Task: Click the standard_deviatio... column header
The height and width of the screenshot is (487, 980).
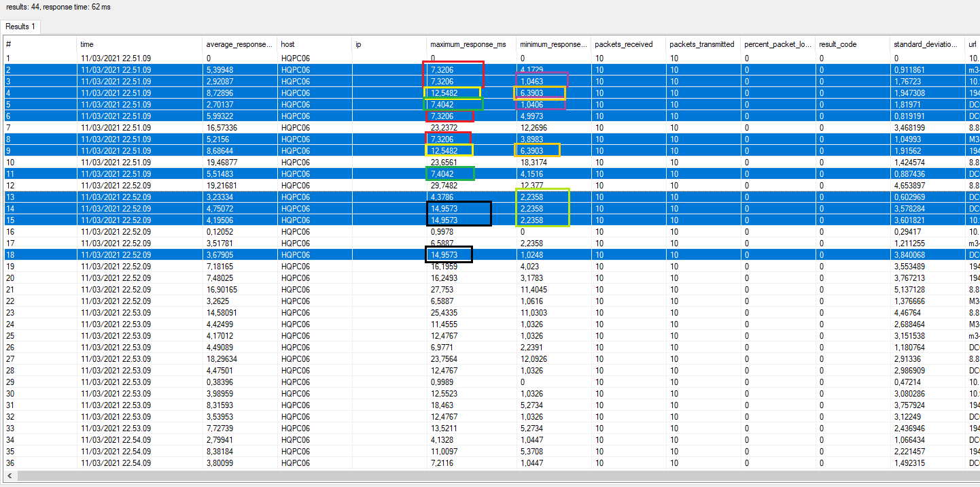Action: tap(928, 44)
